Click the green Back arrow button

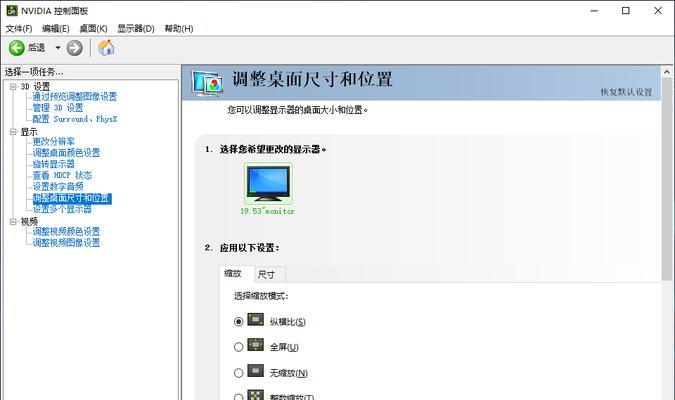coord(17,48)
